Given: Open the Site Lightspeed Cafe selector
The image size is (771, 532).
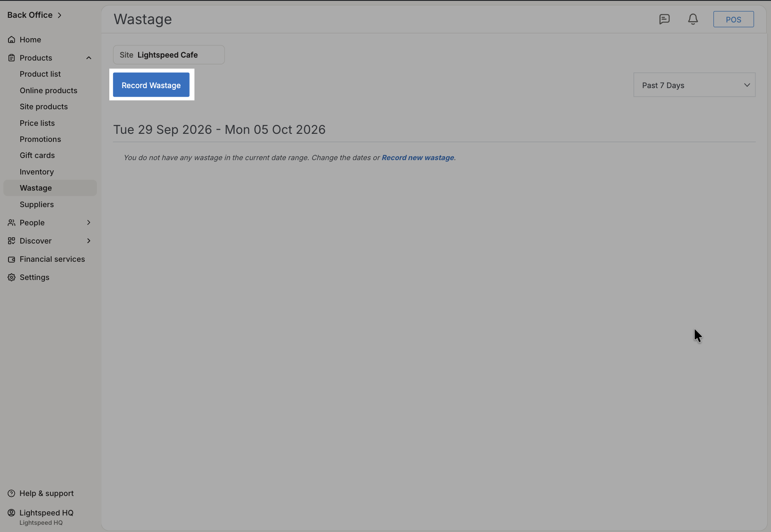Looking at the screenshot, I should [169, 55].
